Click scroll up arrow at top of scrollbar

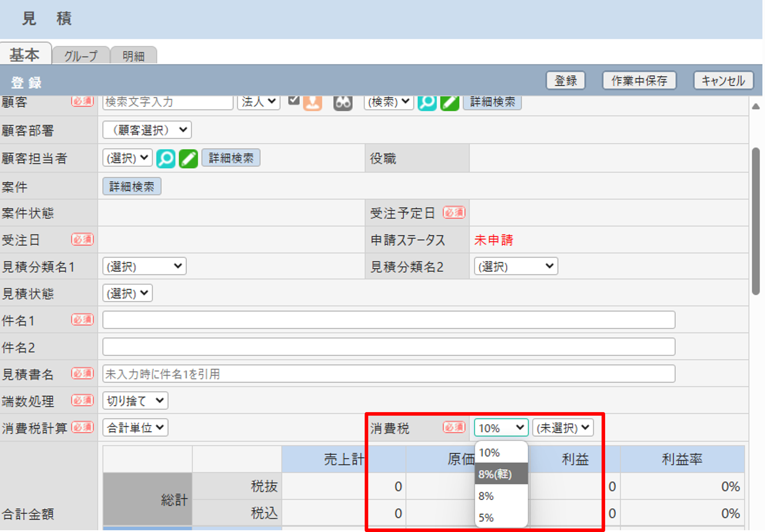pyautogui.click(x=756, y=107)
